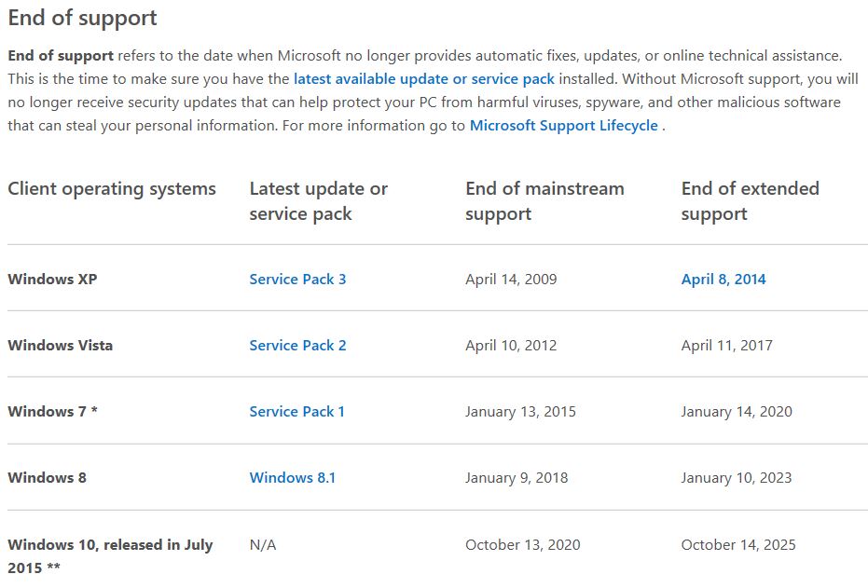The height and width of the screenshot is (588, 868).
Task: Open the Windows 8.1 link
Action: (x=293, y=478)
